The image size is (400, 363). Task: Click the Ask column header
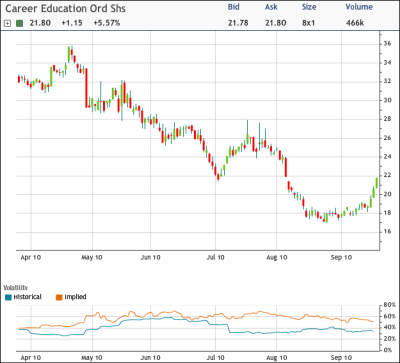pyautogui.click(x=271, y=7)
